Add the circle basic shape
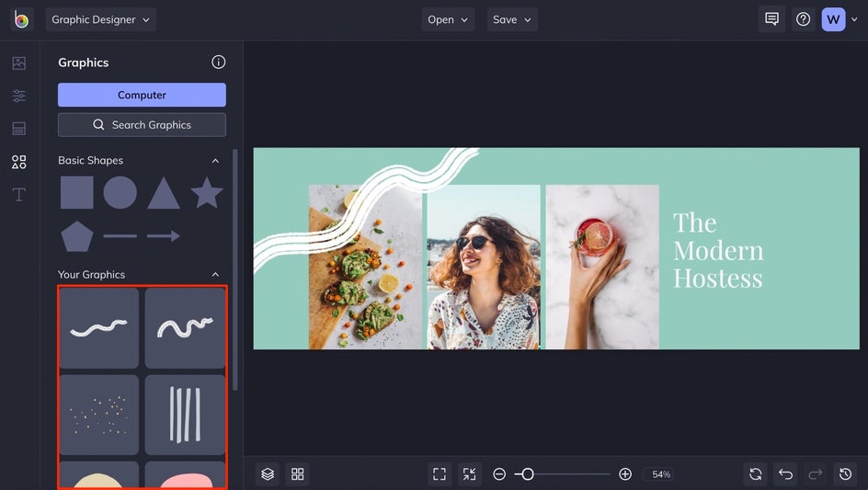 (x=120, y=193)
